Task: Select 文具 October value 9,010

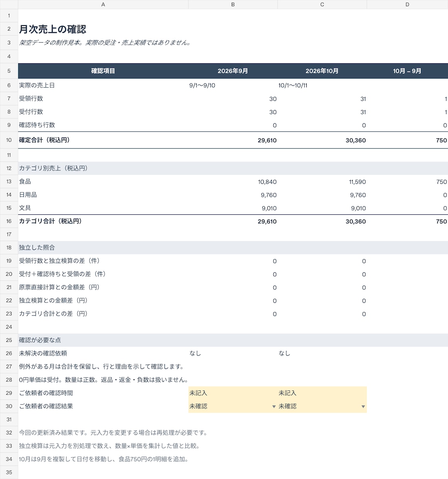Action: tap(322, 208)
